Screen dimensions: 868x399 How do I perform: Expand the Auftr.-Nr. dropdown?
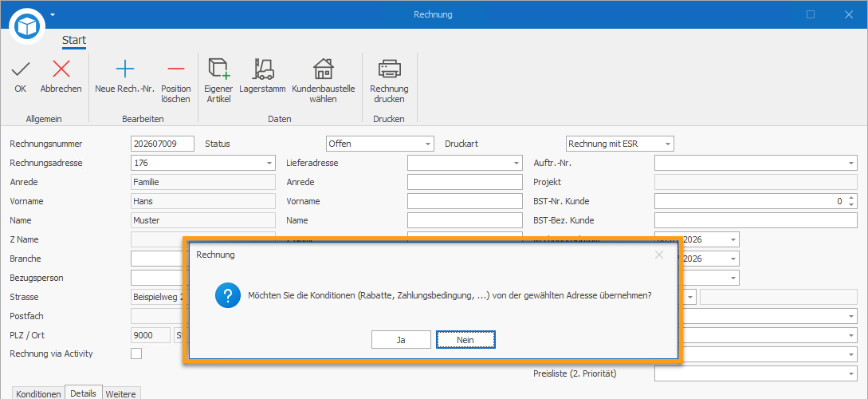tap(850, 164)
